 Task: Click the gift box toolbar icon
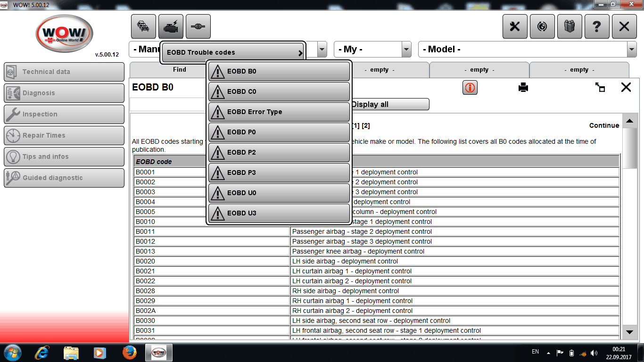pos(570,26)
